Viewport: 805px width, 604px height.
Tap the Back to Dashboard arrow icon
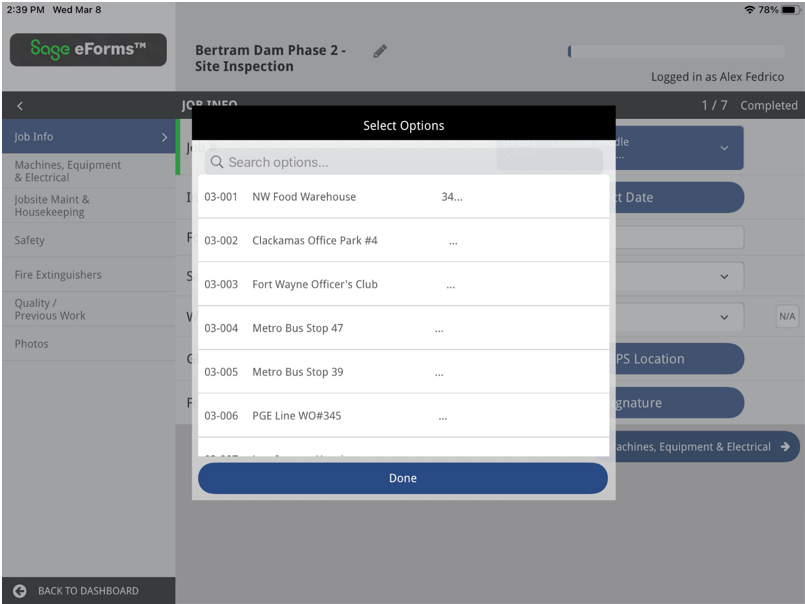tap(20, 591)
